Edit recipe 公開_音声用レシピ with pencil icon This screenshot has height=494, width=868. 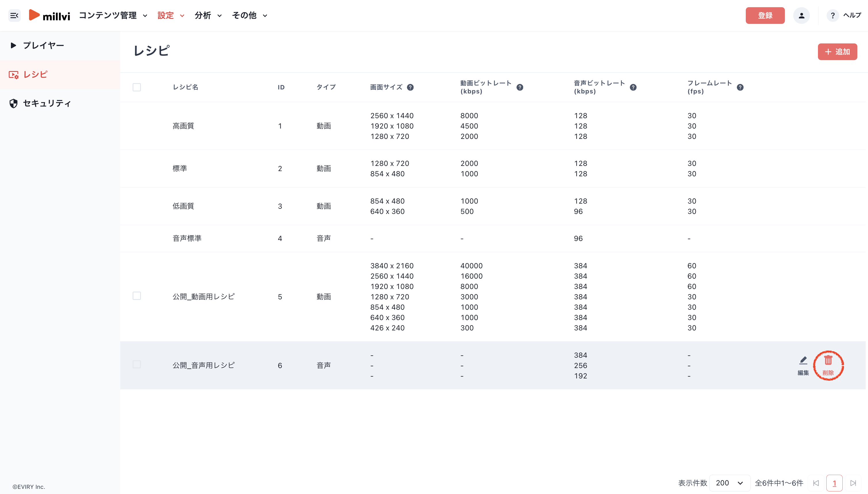point(803,365)
